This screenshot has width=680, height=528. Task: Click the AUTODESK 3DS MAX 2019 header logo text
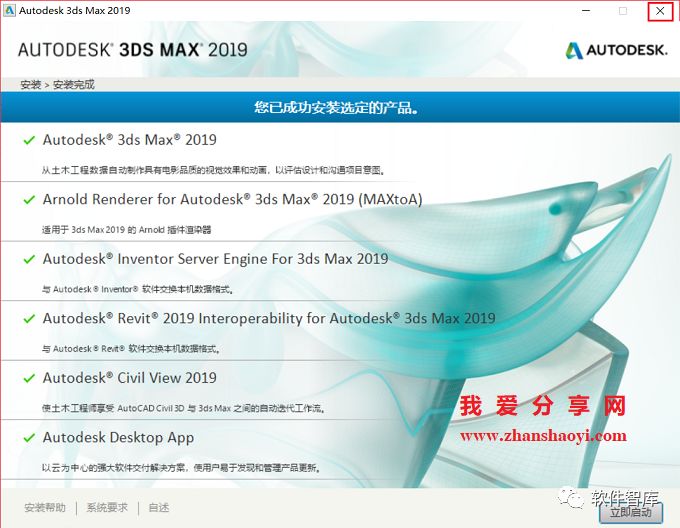133,50
